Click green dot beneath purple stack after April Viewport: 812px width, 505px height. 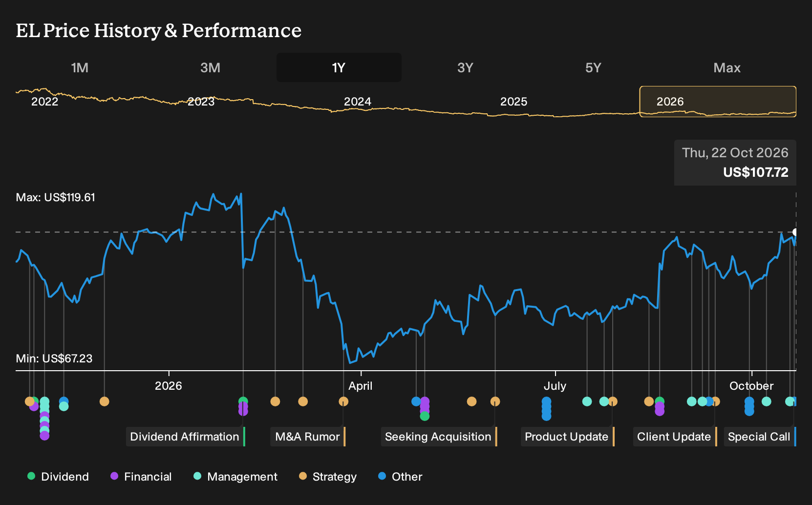pos(425,416)
